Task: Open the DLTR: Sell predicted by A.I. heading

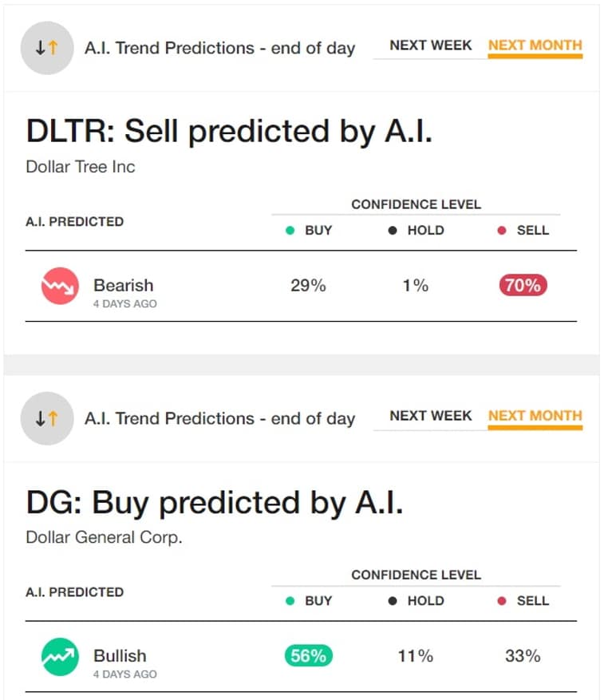Action: (229, 132)
